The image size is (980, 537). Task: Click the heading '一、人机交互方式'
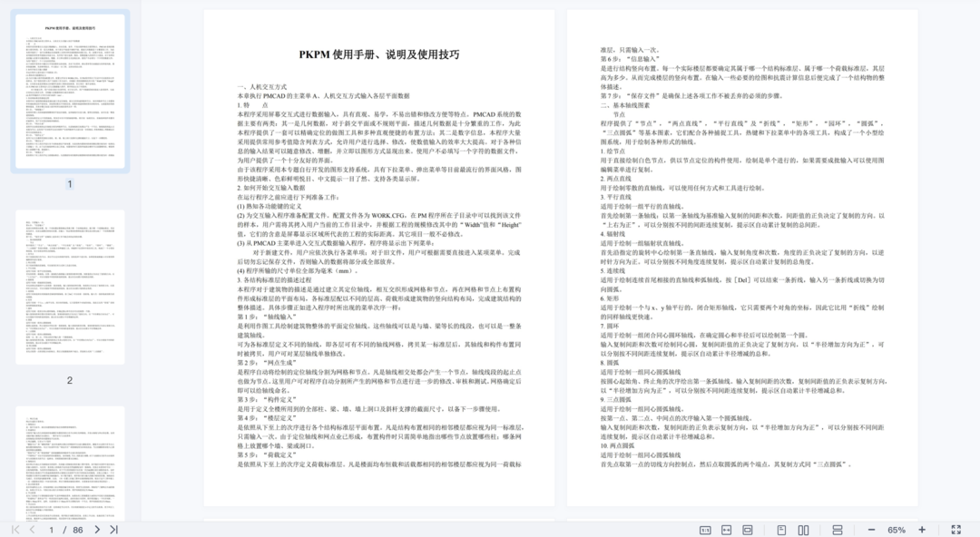(262, 87)
